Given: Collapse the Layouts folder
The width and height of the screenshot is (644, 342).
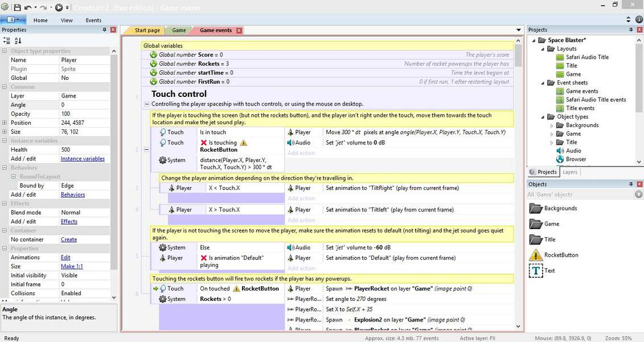Looking at the screenshot, I should pyautogui.click(x=543, y=49).
